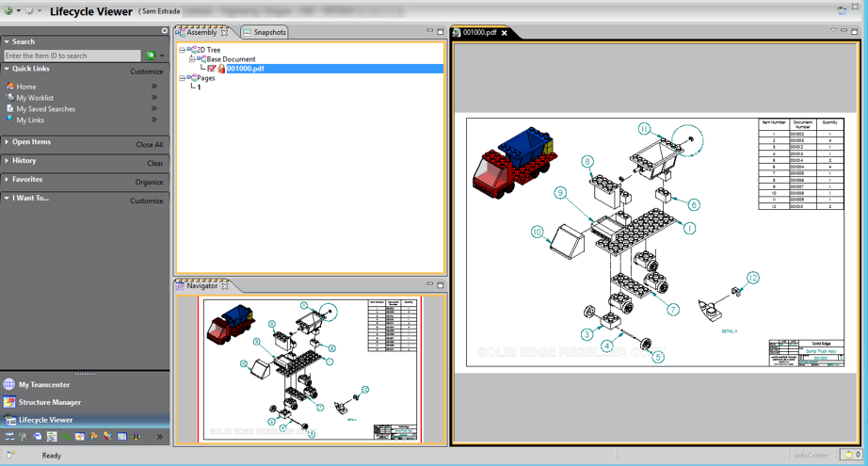Collapse the Quick Links section
Viewport: 868px width, 466px height.
coord(7,69)
